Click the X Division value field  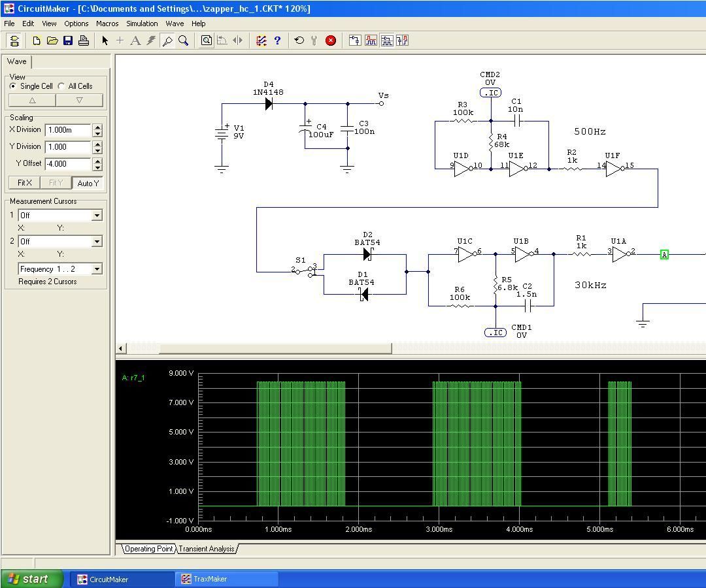pyautogui.click(x=68, y=130)
